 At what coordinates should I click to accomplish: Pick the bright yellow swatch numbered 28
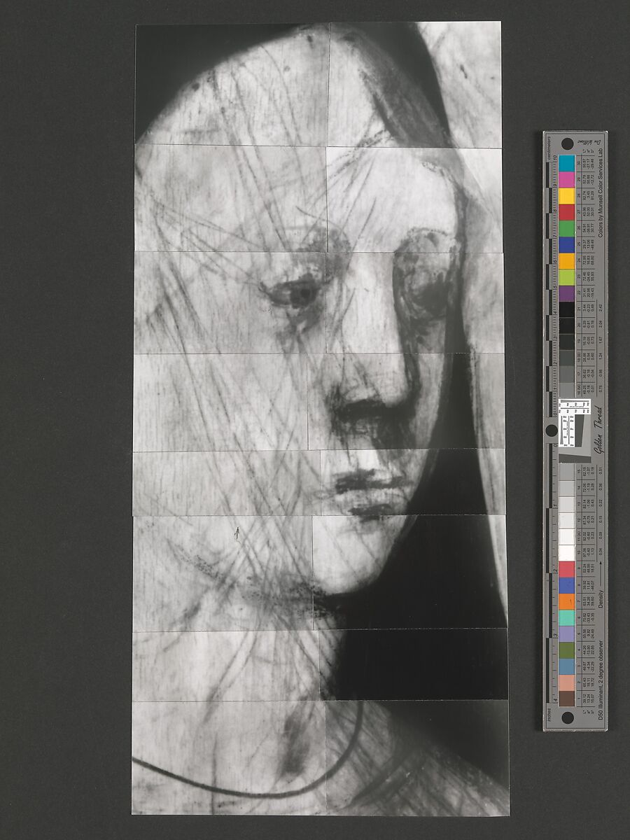[x=568, y=195]
